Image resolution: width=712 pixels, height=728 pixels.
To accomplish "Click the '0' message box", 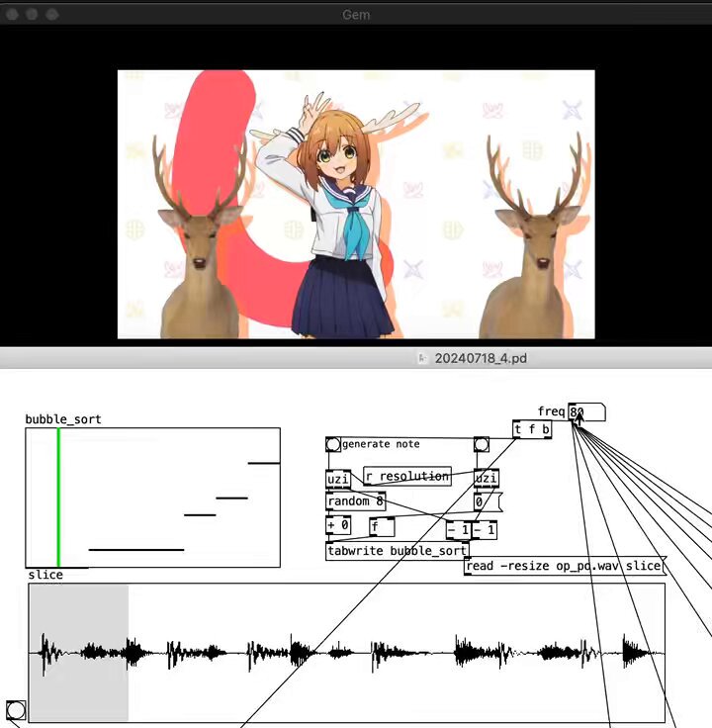I will tap(489, 501).
